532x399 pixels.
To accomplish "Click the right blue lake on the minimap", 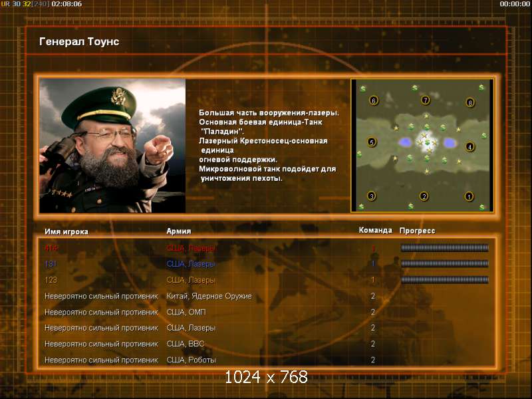I will click(x=450, y=143).
